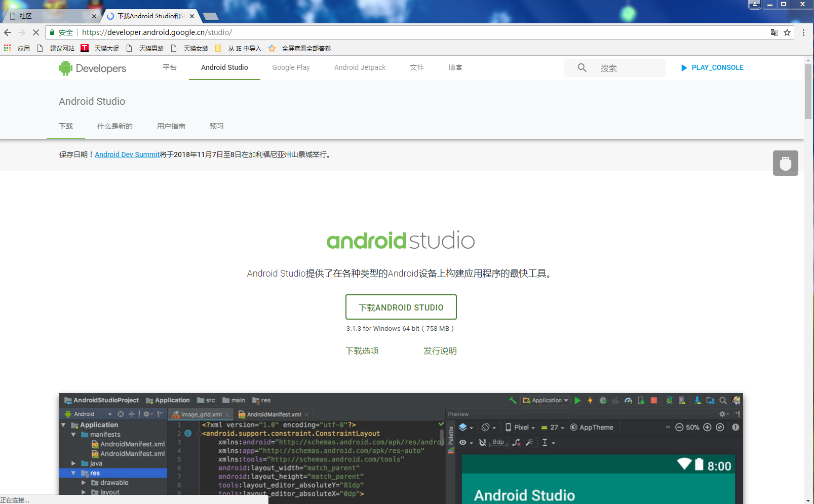Click the scrollbar up arrow
Viewport: 814px width, 504px height.
coord(808,60)
